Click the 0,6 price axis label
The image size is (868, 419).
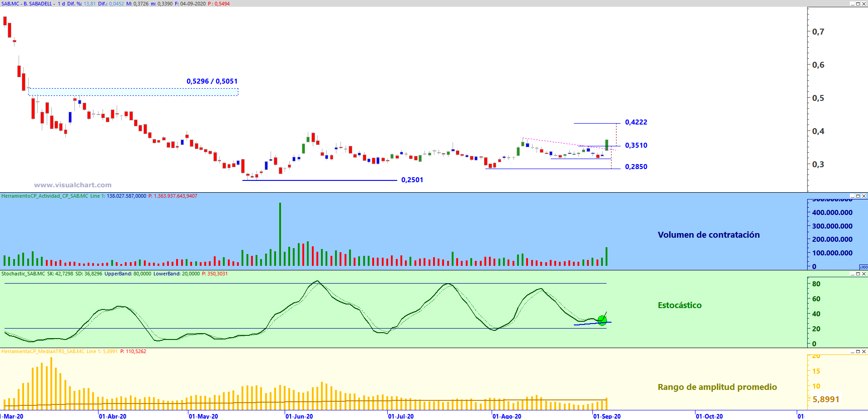(x=818, y=65)
